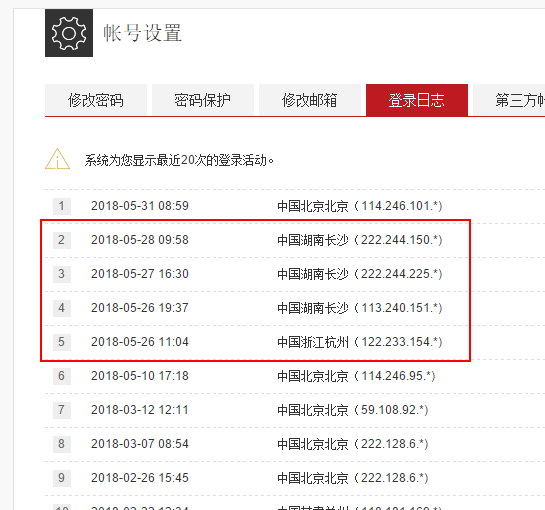Image resolution: width=545 pixels, height=510 pixels.
Task: Click the notice about recent 20 logins
Action: [179, 160]
